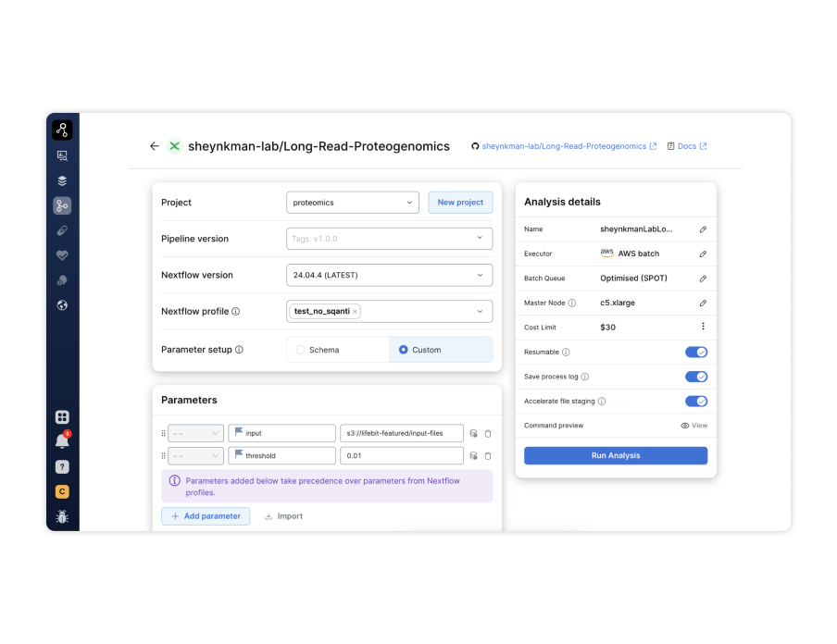837x644 pixels.
Task: Grab drag handle of threshold parameter row
Action: [163, 456]
